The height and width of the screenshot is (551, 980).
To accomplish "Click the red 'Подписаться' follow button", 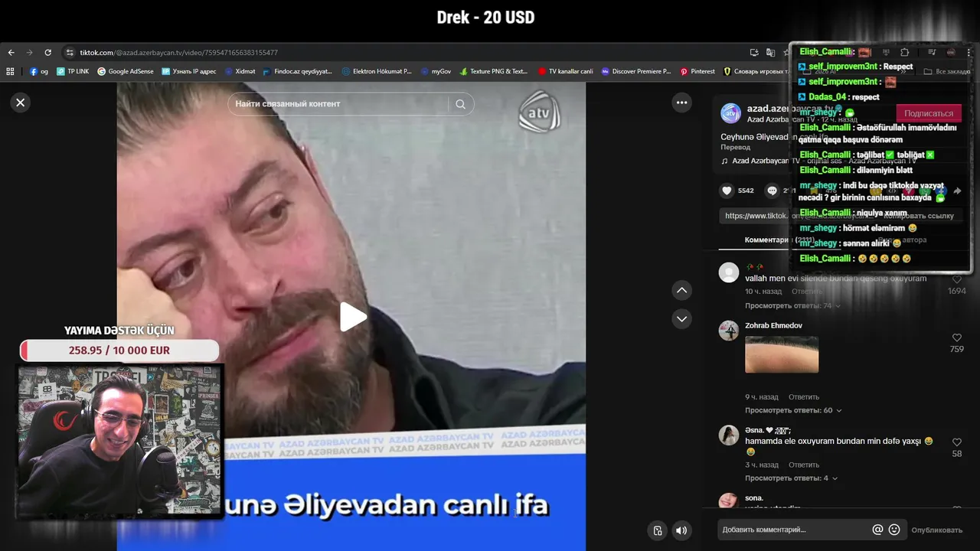I will [x=929, y=113].
